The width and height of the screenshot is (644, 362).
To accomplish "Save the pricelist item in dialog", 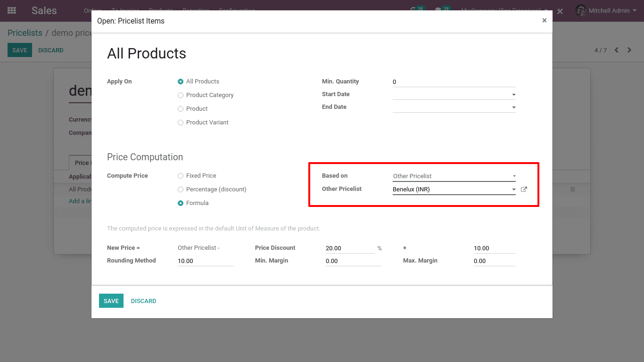I will [x=111, y=301].
